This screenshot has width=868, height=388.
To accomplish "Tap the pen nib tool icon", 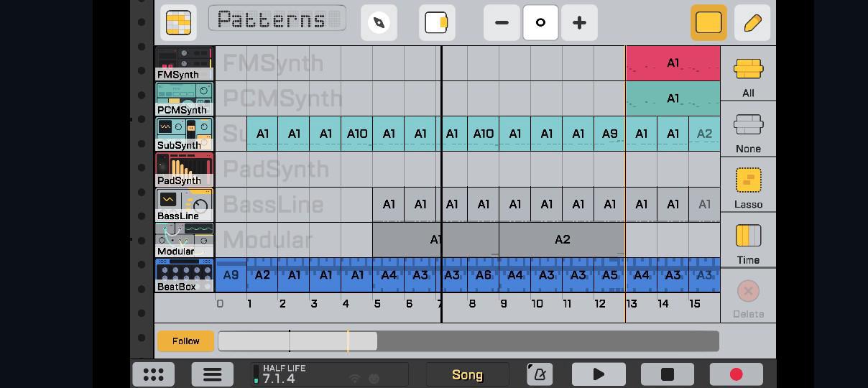I will click(379, 22).
